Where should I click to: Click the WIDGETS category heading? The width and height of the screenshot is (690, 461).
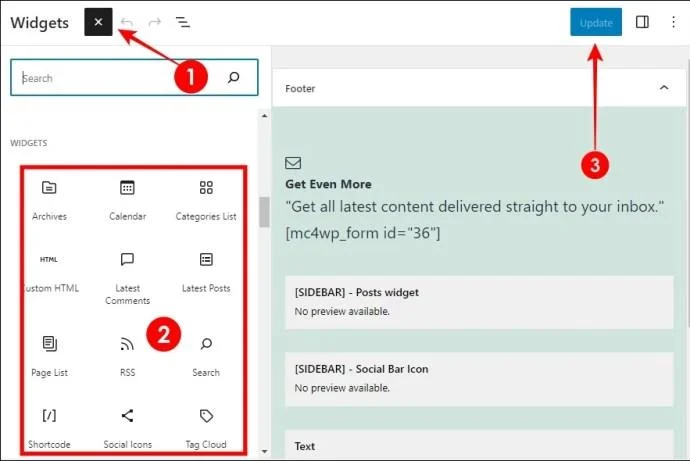click(x=29, y=143)
